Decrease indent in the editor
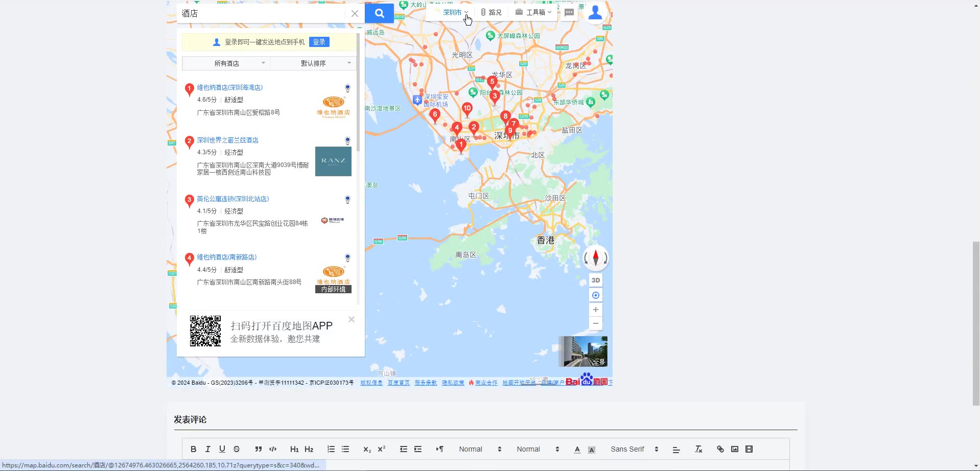Screen dimensions: 980x471 tap(404, 449)
